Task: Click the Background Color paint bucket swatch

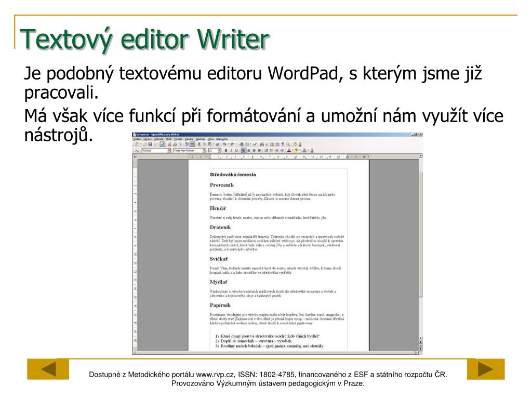Action: [x=304, y=150]
